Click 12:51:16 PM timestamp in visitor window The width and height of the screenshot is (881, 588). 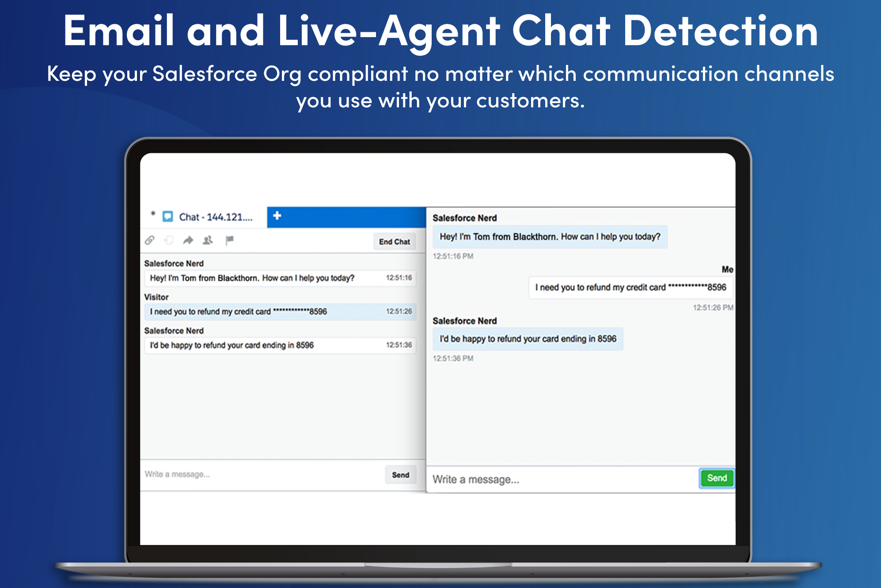(x=453, y=256)
